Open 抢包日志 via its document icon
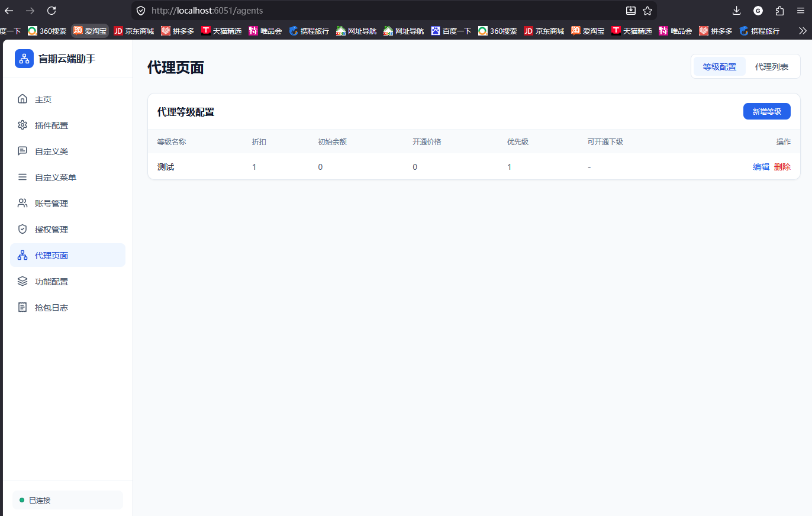Image resolution: width=812 pixels, height=516 pixels. pyautogui.click(x=22, y=307)
